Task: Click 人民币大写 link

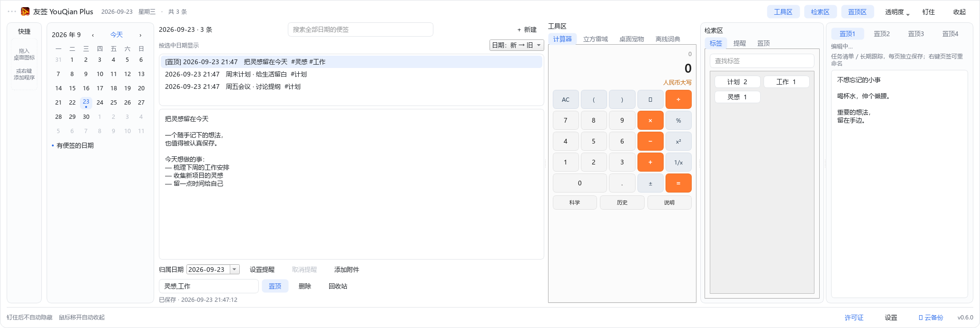Action: pyautogui.click(x=677, y=83)
